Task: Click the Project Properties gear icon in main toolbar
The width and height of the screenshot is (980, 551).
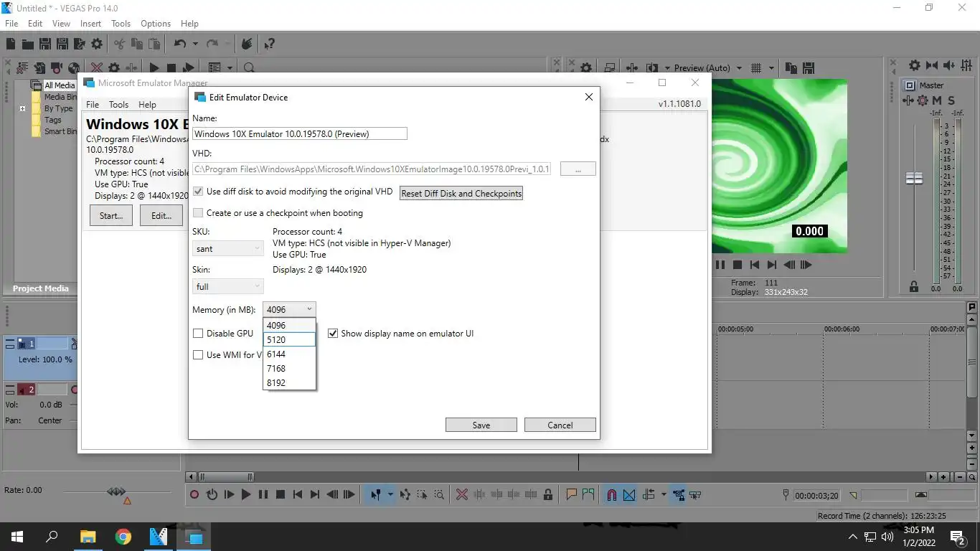Action: click(97, 44)
